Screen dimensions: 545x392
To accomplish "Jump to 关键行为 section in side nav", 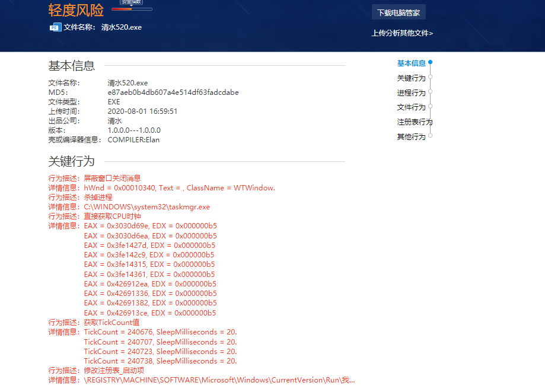I will (x=411, y=78).
